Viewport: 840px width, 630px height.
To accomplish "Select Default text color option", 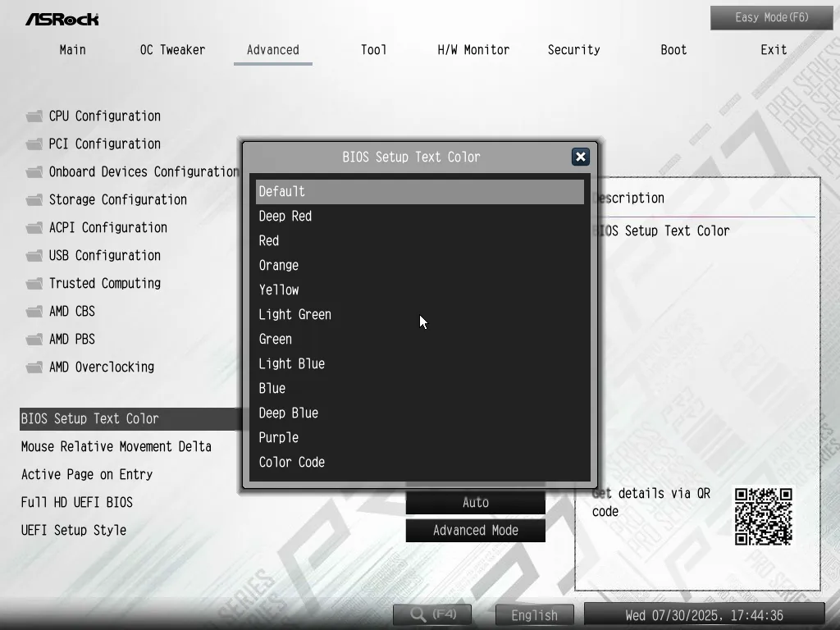I will (x=420, y=192).
